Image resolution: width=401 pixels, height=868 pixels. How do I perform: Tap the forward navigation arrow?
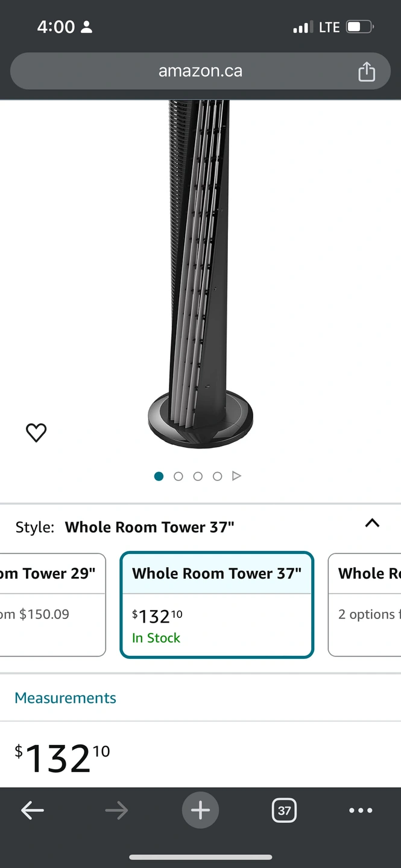(116, 811)
